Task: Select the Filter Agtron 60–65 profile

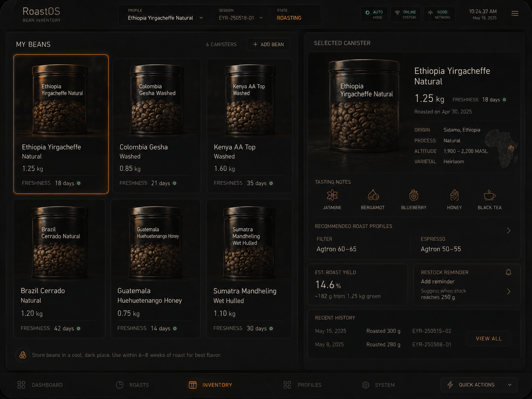Action: pos(337,244)
